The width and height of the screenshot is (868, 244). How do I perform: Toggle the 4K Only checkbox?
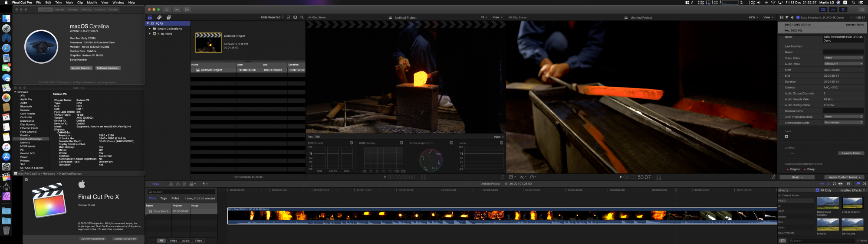817,190
